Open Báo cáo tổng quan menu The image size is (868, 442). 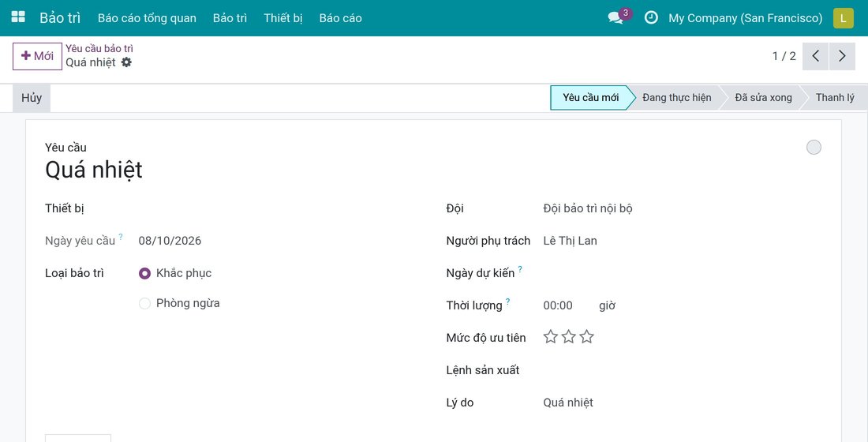point(148,17)
